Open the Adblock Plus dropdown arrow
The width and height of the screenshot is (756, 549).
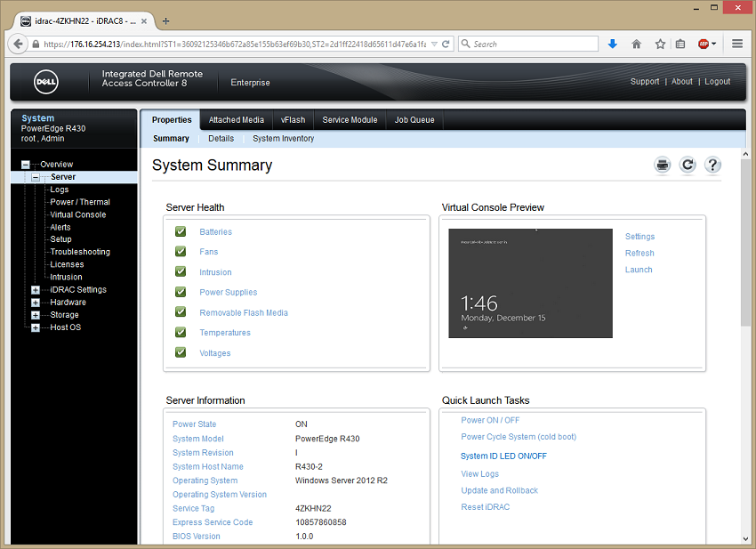[x=713, y=44]
